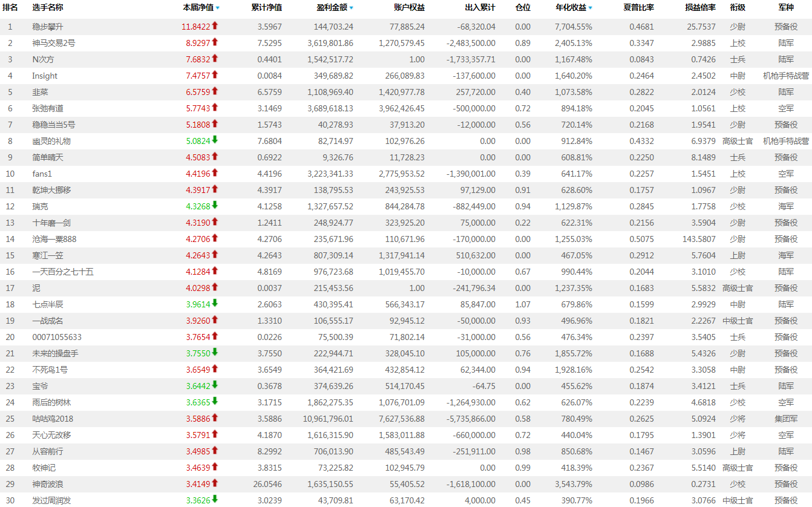Click the 累计净值 column header

(x=266, y=8)
